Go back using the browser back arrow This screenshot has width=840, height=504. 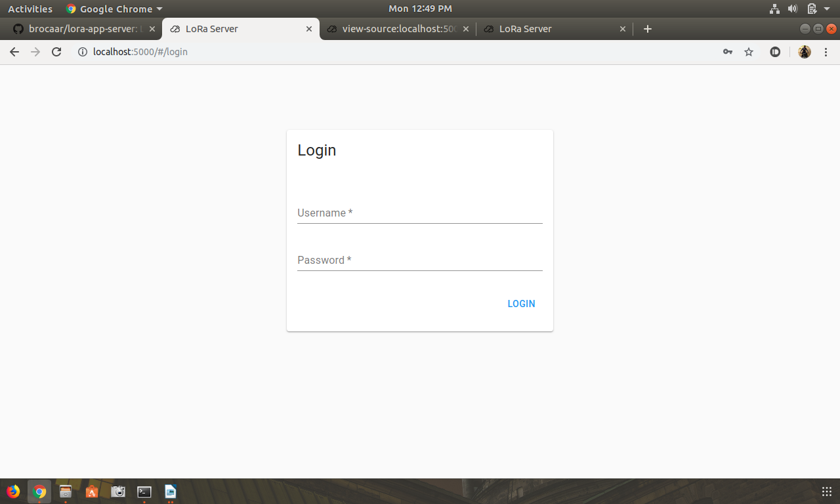pyautogui.click(x=14, y=52)
